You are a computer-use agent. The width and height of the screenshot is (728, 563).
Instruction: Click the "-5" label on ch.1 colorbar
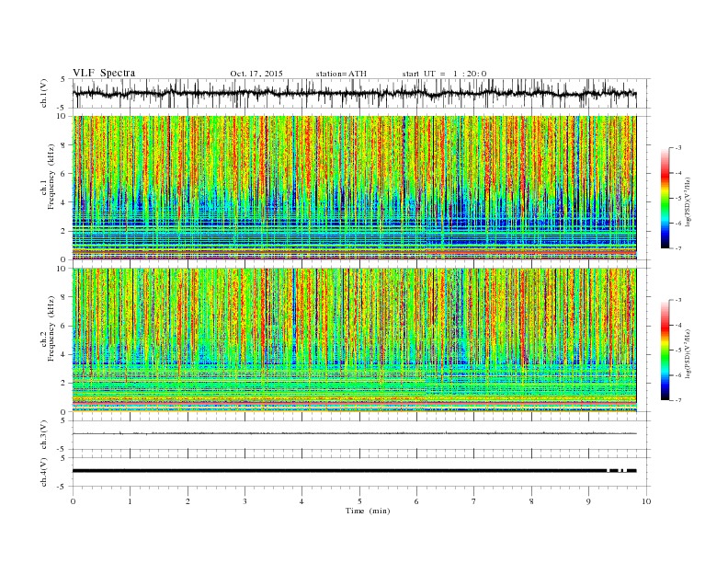click(x=677, y=199)
